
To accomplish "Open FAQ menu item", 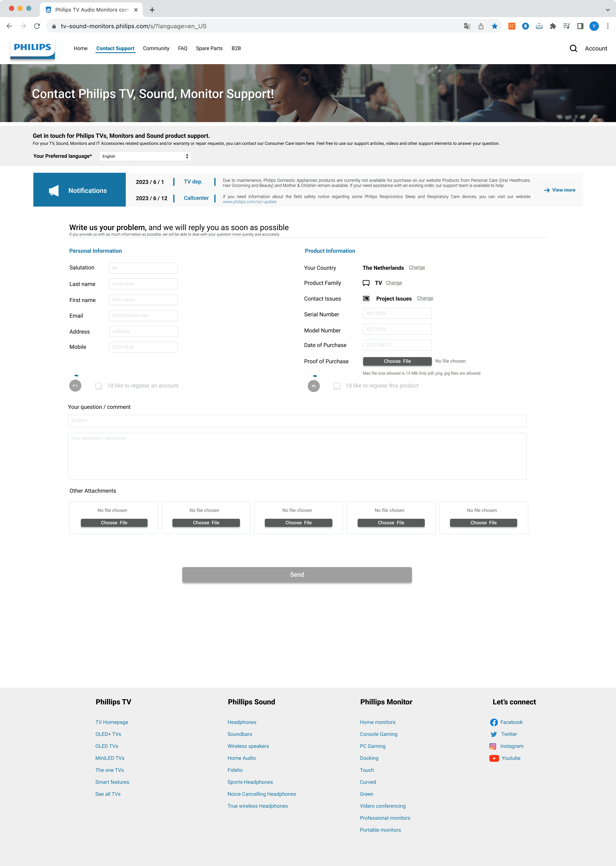I will [x=183, y=48].
